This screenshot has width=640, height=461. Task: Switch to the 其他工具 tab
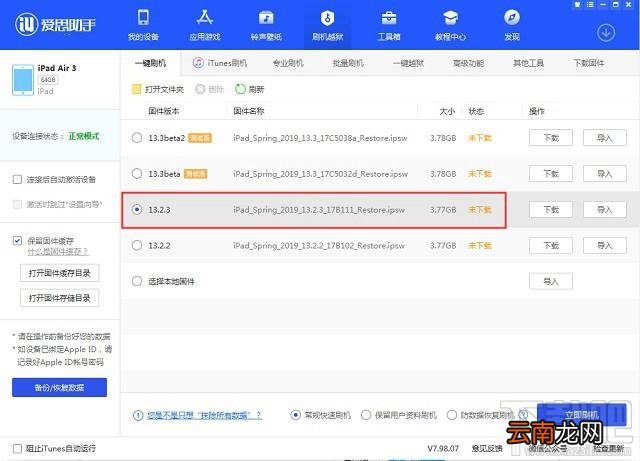[528, 63]
